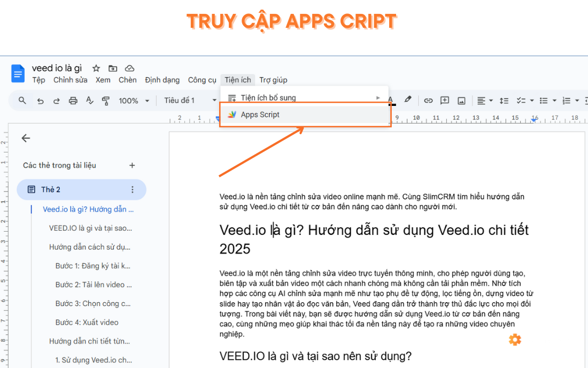Apply the numbered list format
This screenshot has width=588, height=368.
(x=566, y=101)
